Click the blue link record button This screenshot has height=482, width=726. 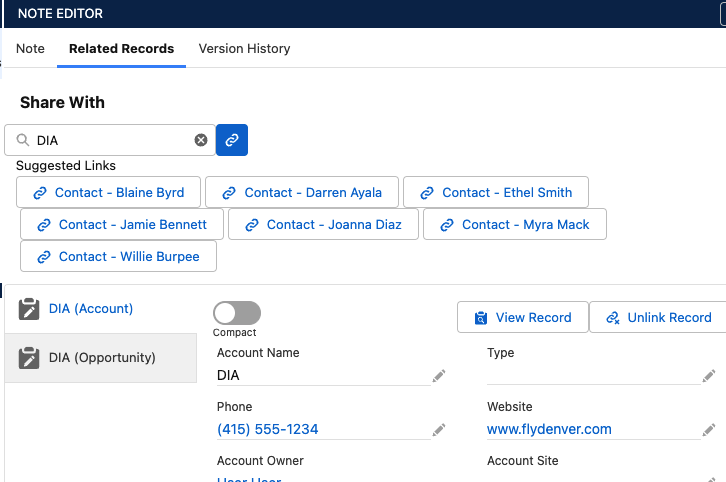[x=232, y=140]
